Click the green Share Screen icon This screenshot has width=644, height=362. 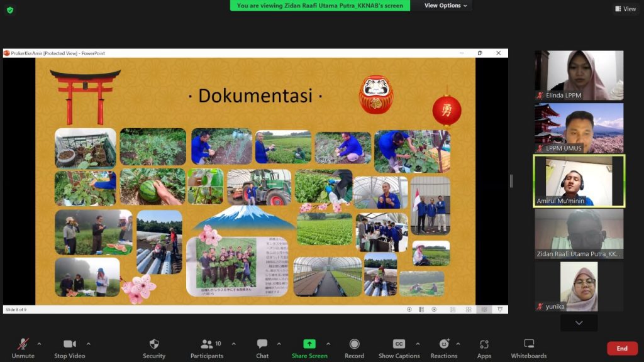[x=309, y=344]
